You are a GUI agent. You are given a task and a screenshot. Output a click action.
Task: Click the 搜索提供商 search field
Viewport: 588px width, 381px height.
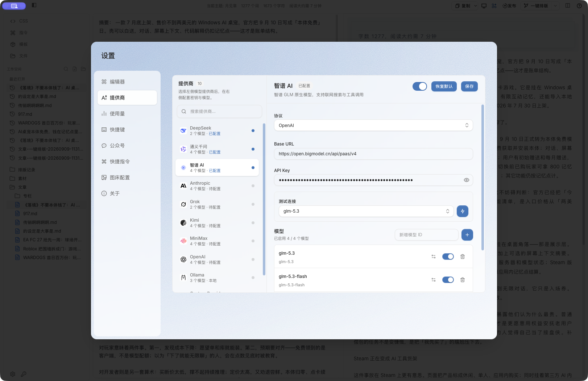(x=219, y=111)
